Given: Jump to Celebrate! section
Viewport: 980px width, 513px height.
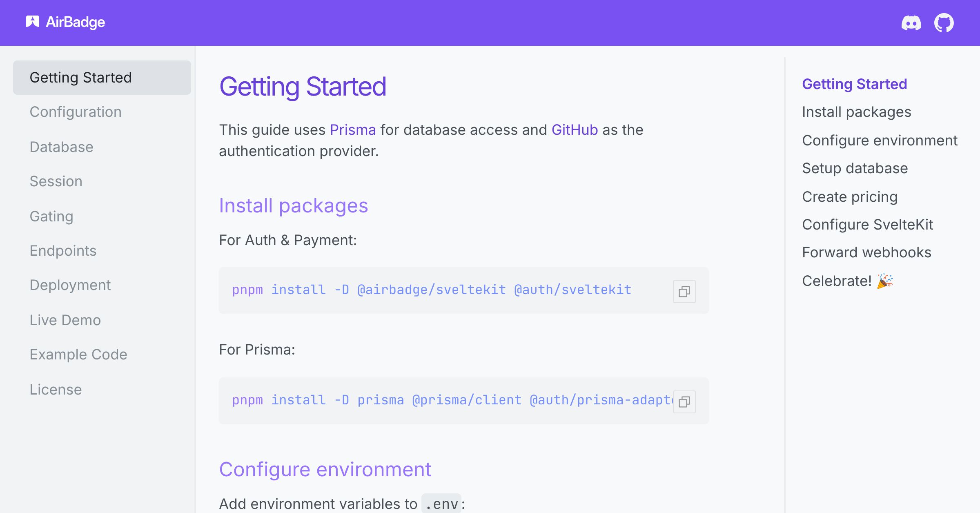Looking at the screenshot, I should [848, 281].
